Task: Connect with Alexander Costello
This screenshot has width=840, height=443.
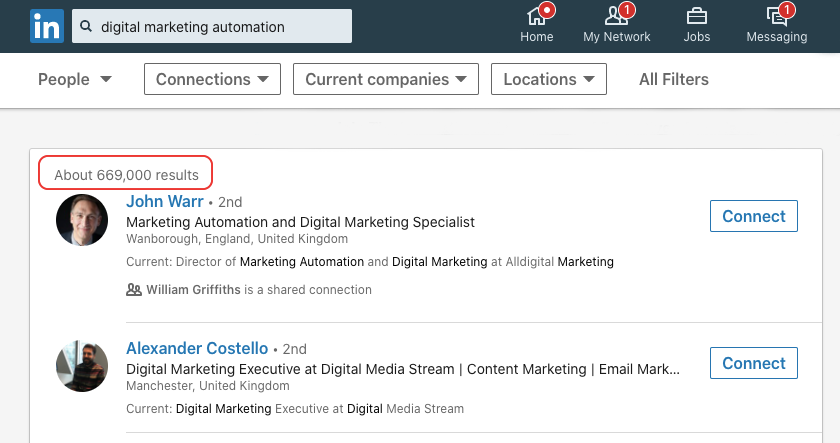Action: tap(753, 363)
